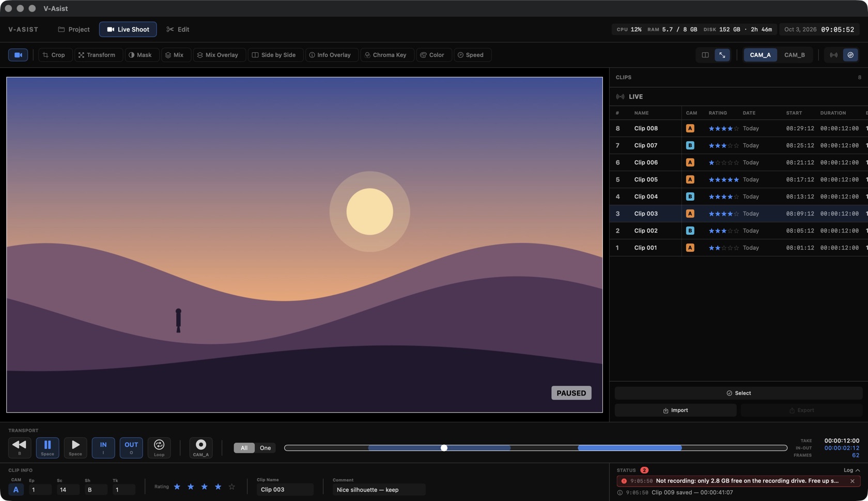This screenshot has height=501, width=868.
Task: Open the Speed tool
Action: (x=472, y=55)
